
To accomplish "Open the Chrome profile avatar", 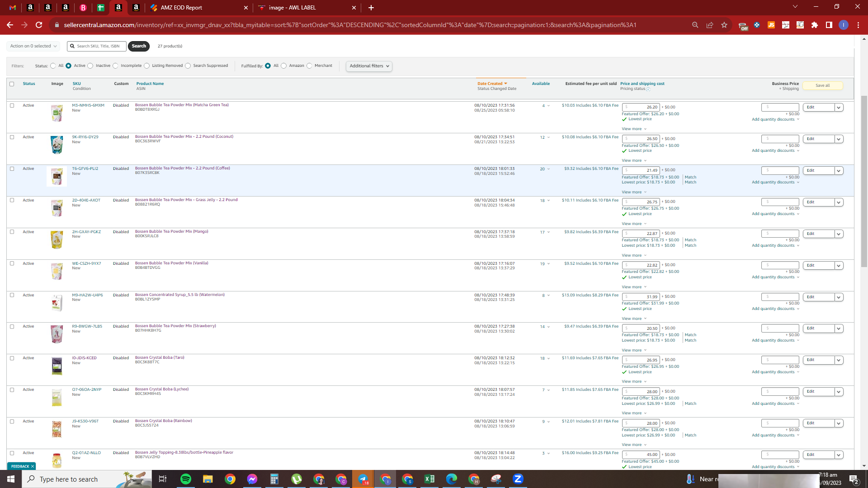I will (844, 25).
